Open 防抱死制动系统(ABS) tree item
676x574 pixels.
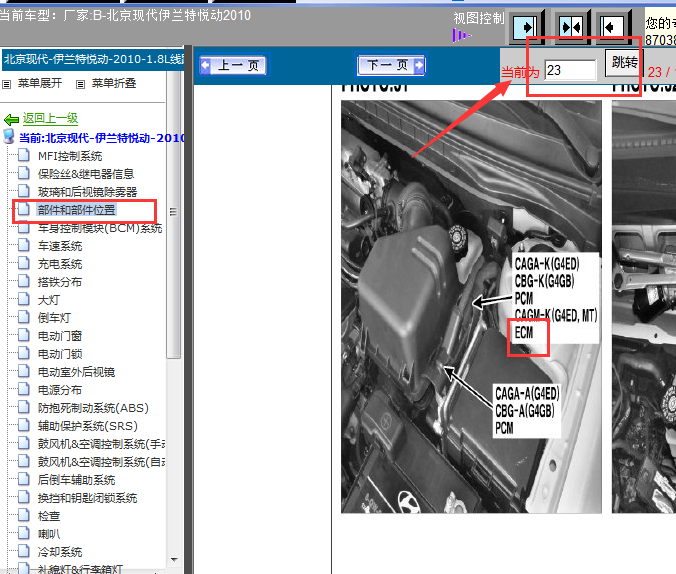coord(93,408)
